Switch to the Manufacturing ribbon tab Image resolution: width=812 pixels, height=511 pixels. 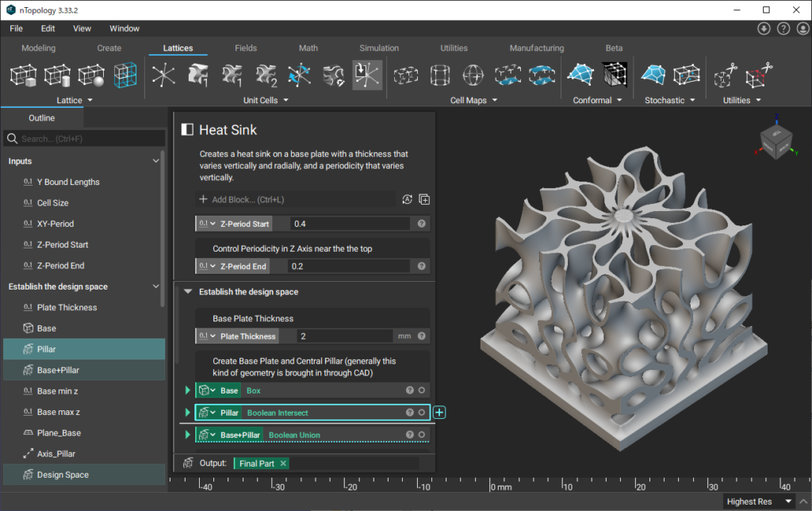coord(537,48)
